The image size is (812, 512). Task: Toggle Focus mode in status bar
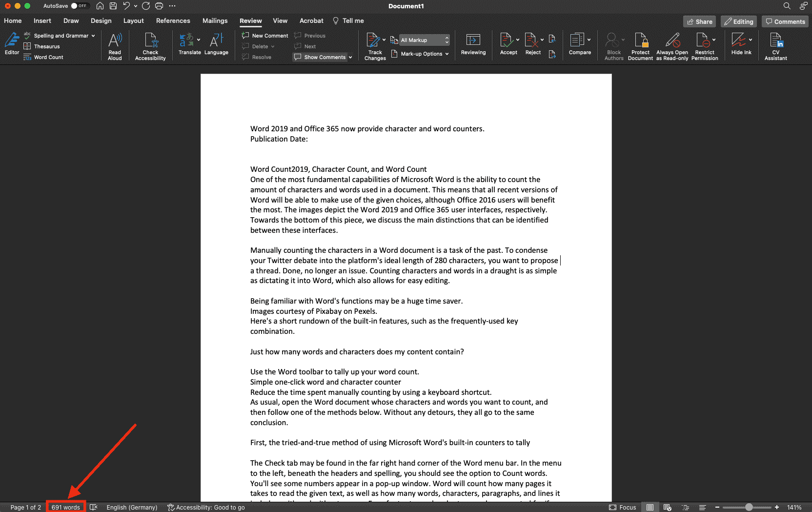623,508
